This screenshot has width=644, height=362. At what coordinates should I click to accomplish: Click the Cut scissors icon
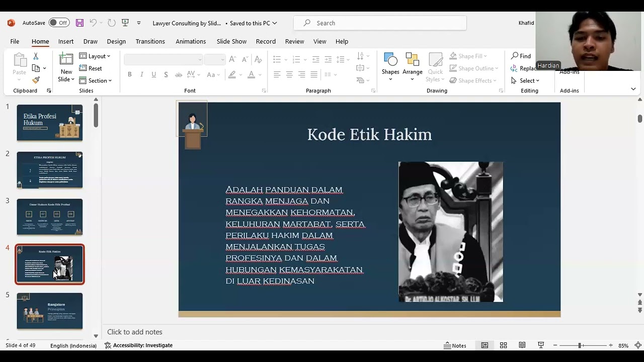36,56
